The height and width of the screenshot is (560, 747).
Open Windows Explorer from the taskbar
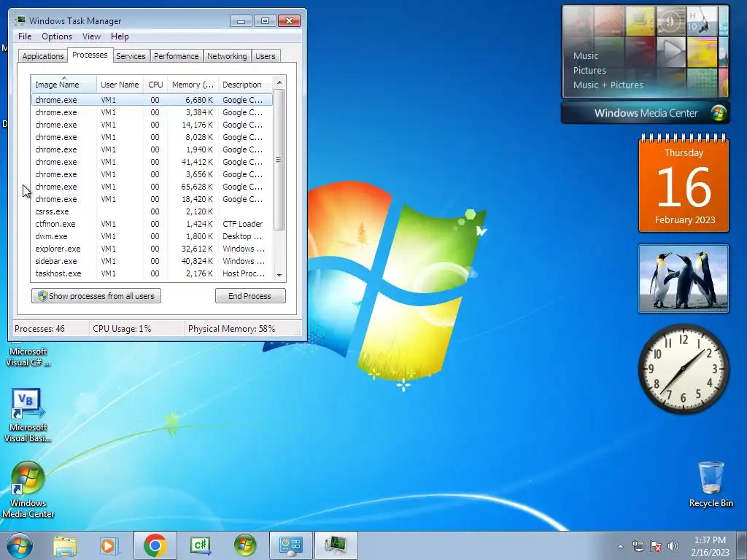coord(65,545)
